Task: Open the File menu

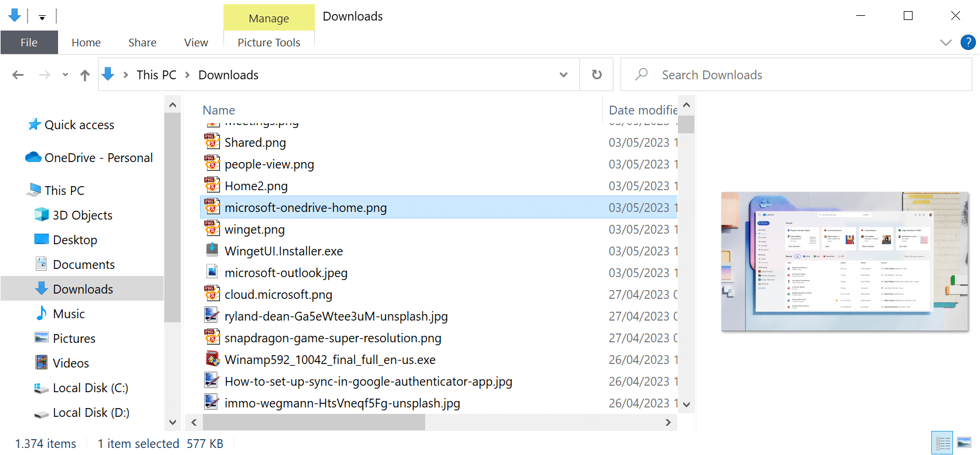Action: tap(29, 42)
